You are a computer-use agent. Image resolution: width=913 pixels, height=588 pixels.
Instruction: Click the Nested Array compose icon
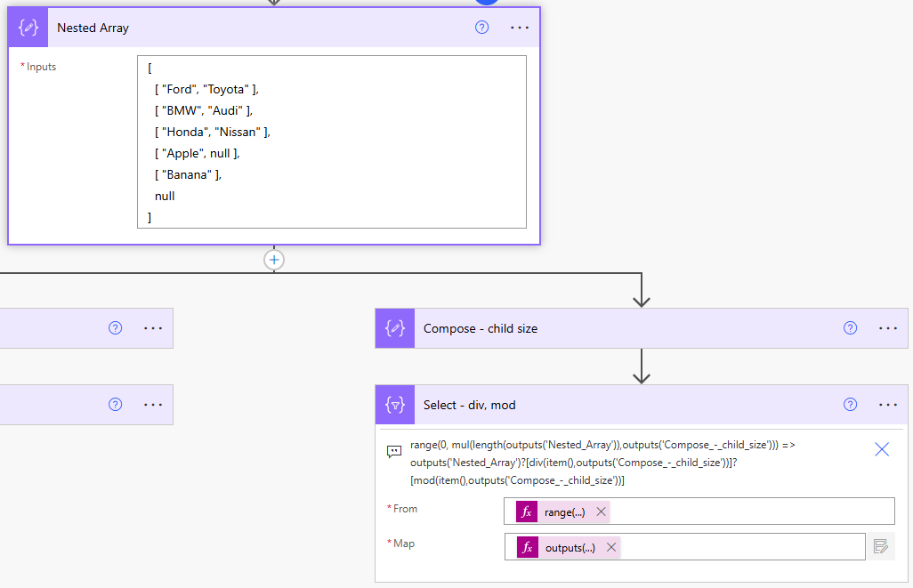28,28
